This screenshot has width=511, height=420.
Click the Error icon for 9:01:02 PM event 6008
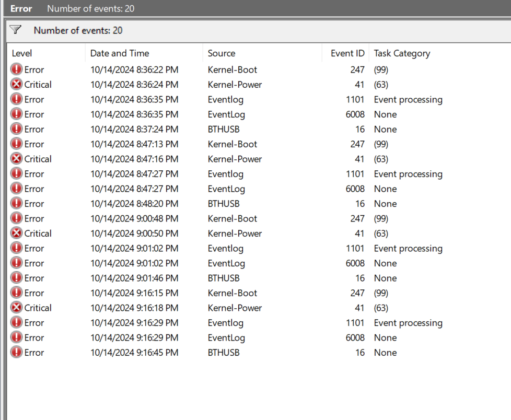tap(16, 263)
